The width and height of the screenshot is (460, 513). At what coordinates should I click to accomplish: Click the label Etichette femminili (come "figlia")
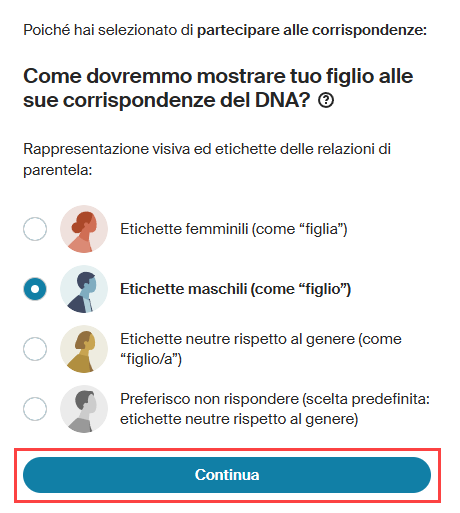(x=234, y=229)
